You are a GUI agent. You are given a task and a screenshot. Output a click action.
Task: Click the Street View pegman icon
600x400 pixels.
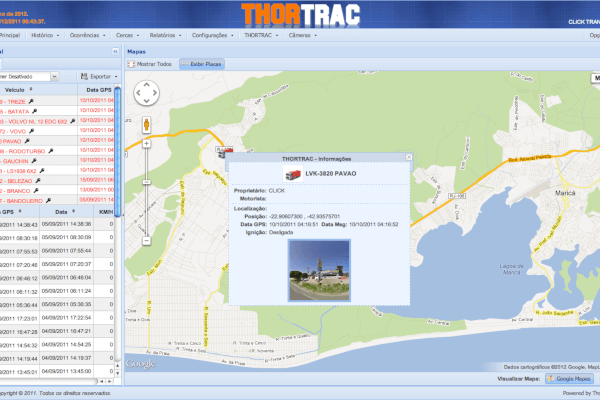coord(147,125)
